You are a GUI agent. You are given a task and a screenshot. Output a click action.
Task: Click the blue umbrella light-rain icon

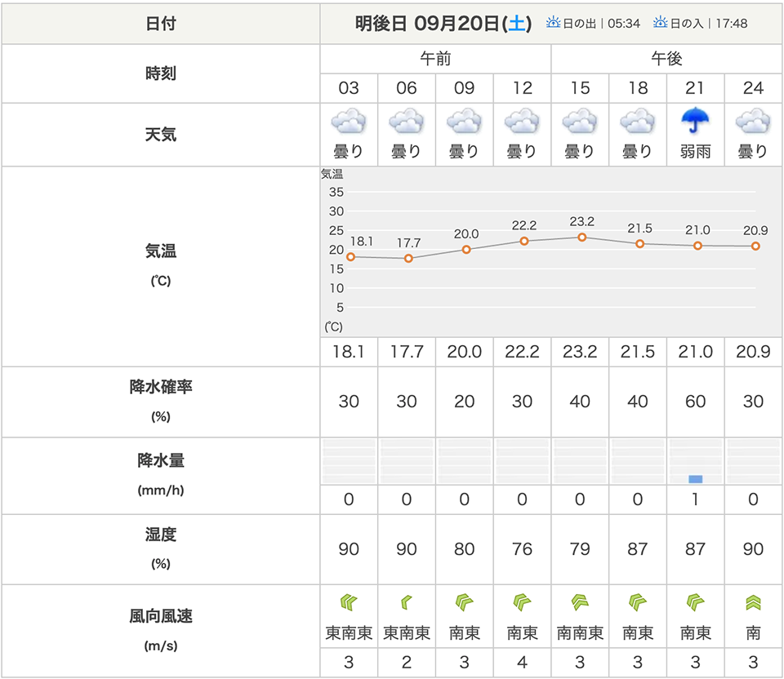pyautogui.click(x=695, y=122)
